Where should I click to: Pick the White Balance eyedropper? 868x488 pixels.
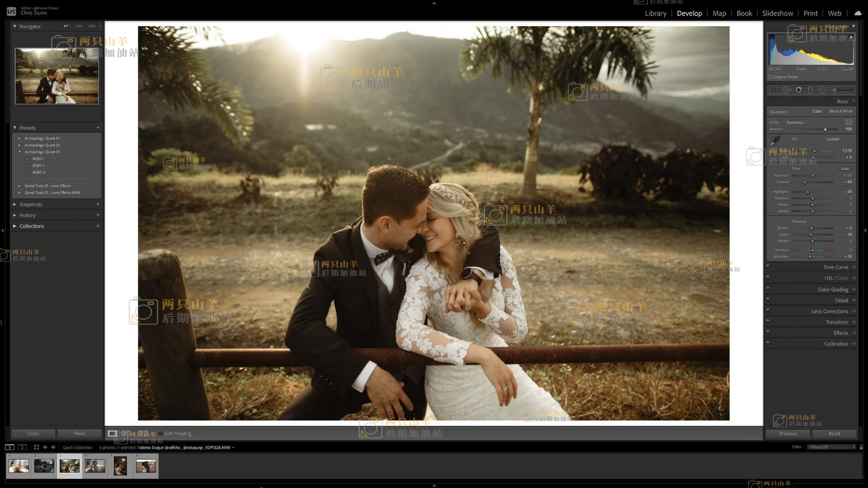tap(775, 141)
